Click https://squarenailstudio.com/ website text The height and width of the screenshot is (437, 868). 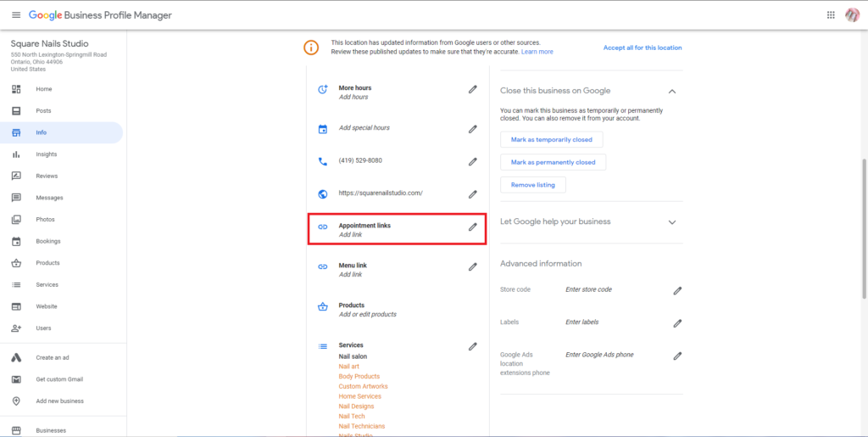pyautogui.click(x=381, y=193)
